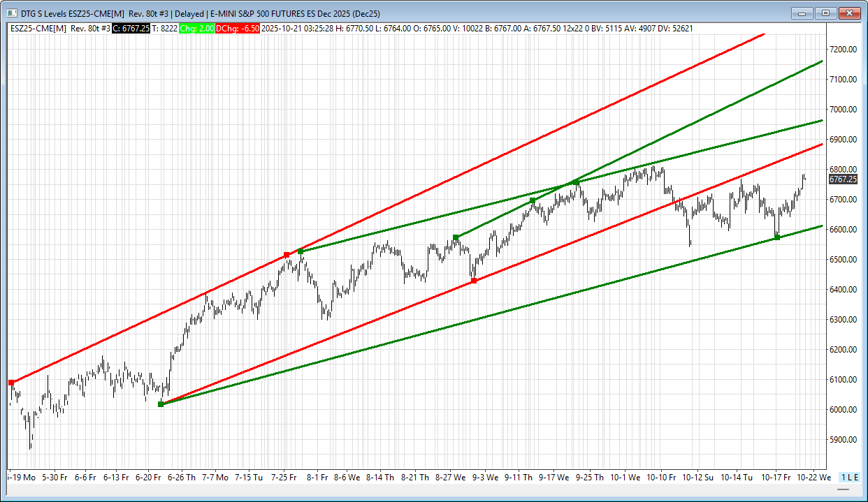The height and width of the screenshot is (502, 868).
Task: Click the black C: 6767.25 header field
Action: pyautogui.click(x=131, y=29)
